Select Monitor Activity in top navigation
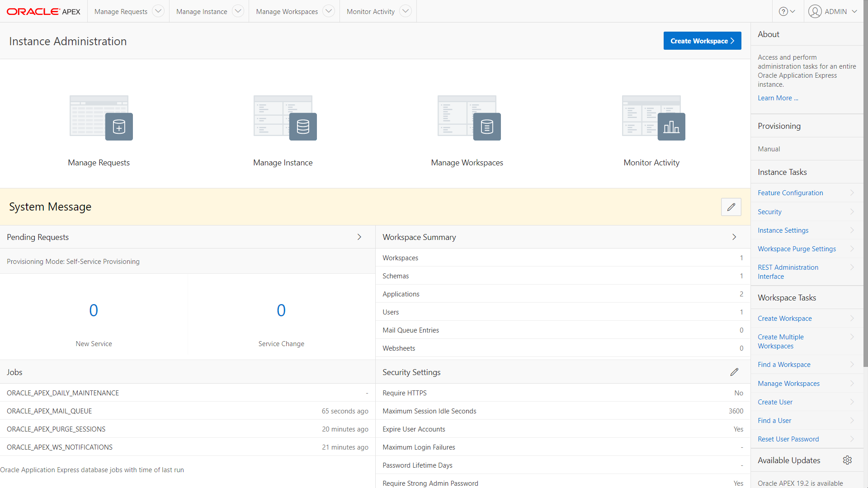This screenshot has height=488, width=868. click(371, 11)
